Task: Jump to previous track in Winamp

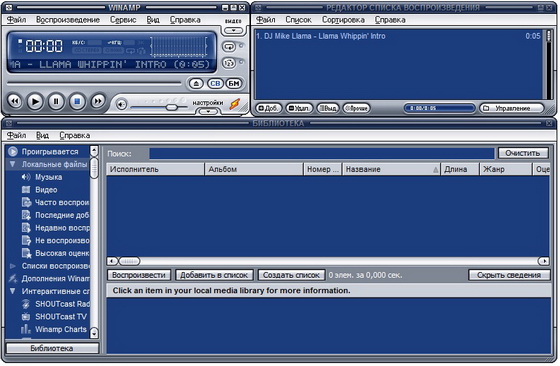Action: point(15,101)
